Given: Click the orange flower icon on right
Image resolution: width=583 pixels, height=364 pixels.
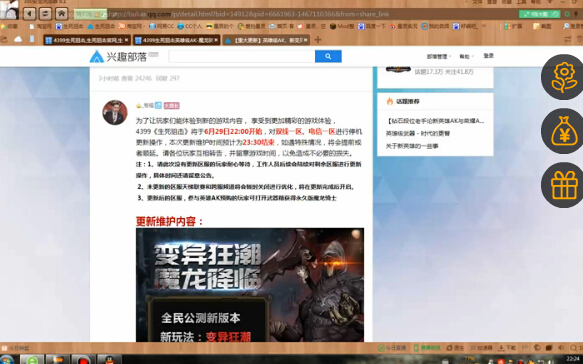Looking at the screenshot, I should [564, 77].
